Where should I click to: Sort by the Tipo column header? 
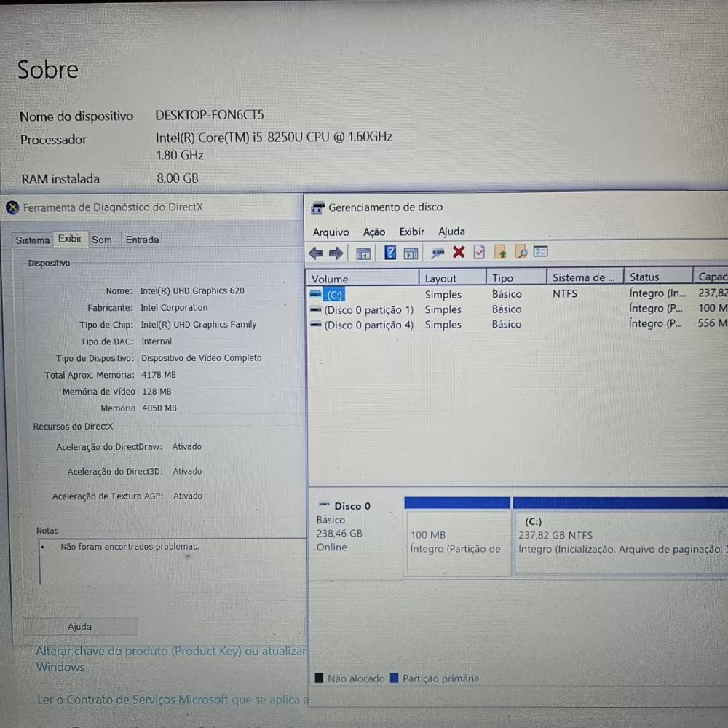point(516,277)
